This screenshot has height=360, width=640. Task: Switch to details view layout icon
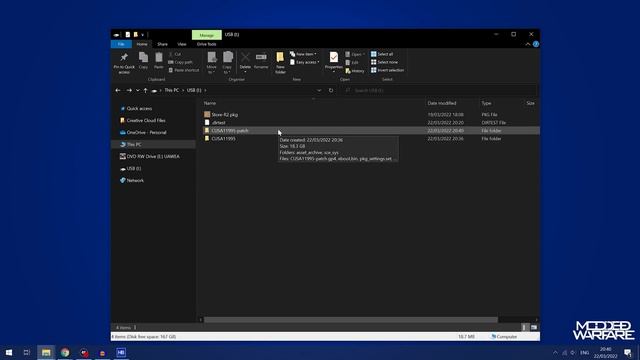(x=524, y=327)
